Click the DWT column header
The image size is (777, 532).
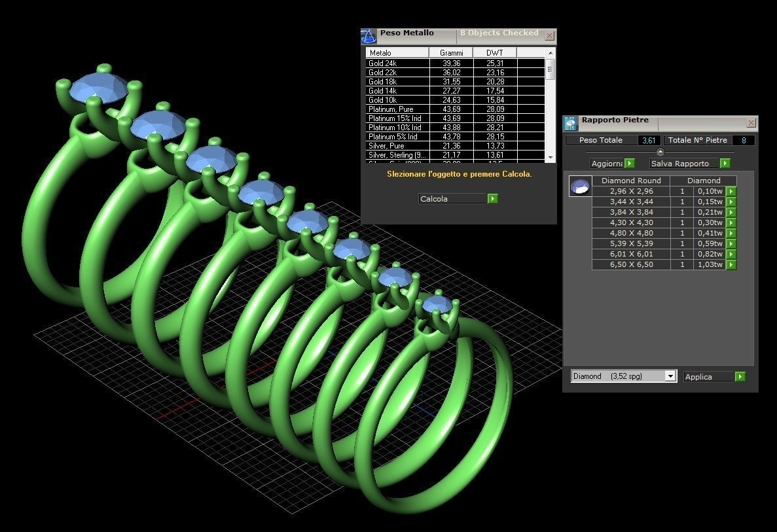tap(495, 52)
